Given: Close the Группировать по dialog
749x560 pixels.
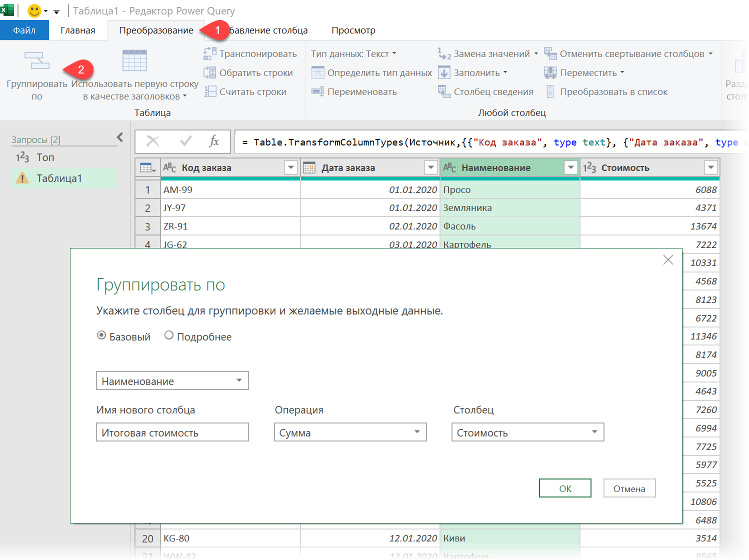Looking at the screenshot, I should [668, 260].
